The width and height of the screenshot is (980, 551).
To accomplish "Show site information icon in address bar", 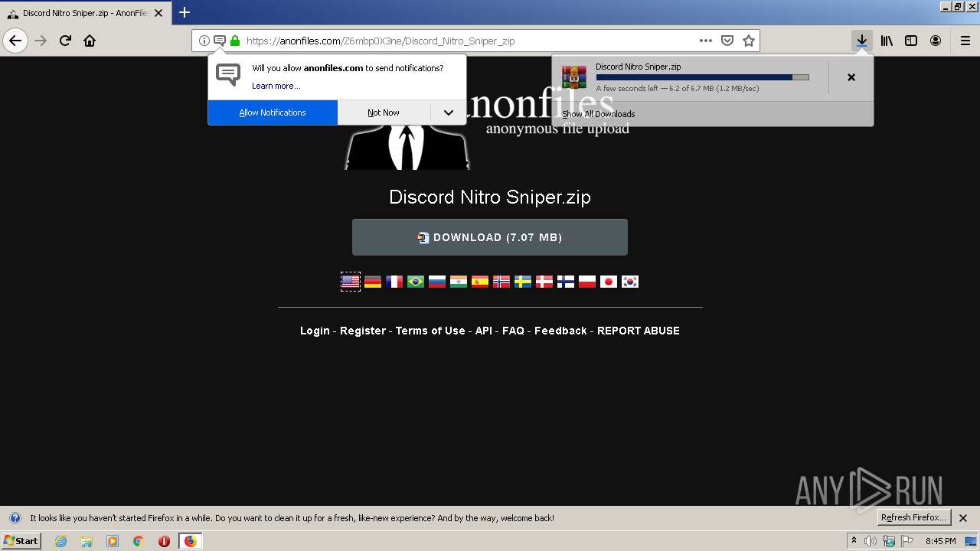I will point(204,41).
